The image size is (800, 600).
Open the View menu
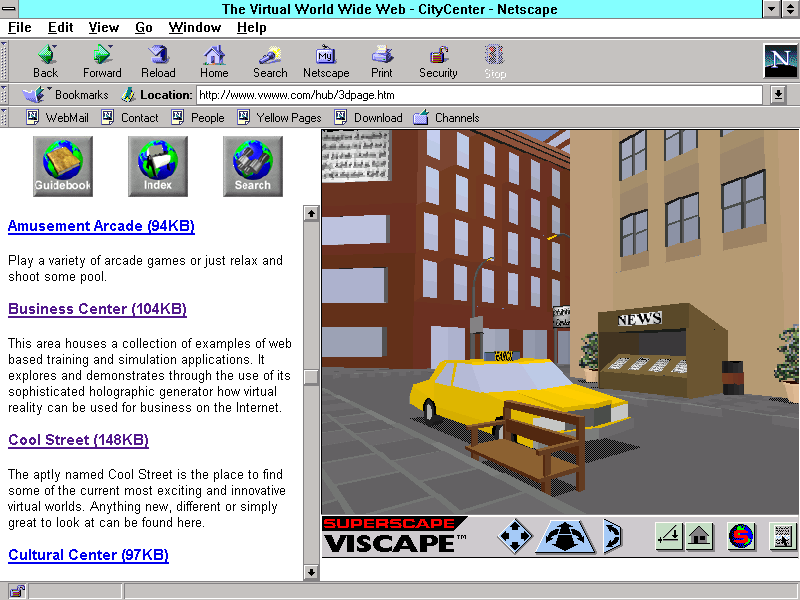[x=104, y=28]
